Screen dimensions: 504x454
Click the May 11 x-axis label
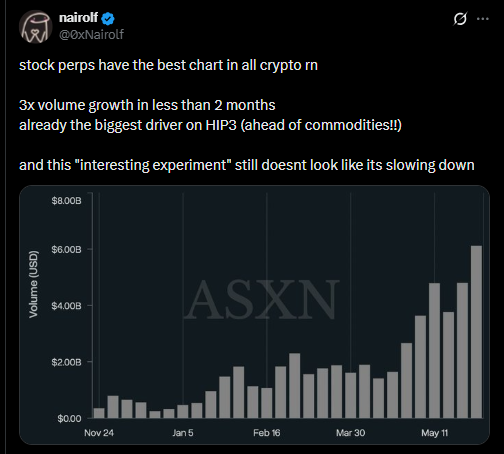coord(434,433)
